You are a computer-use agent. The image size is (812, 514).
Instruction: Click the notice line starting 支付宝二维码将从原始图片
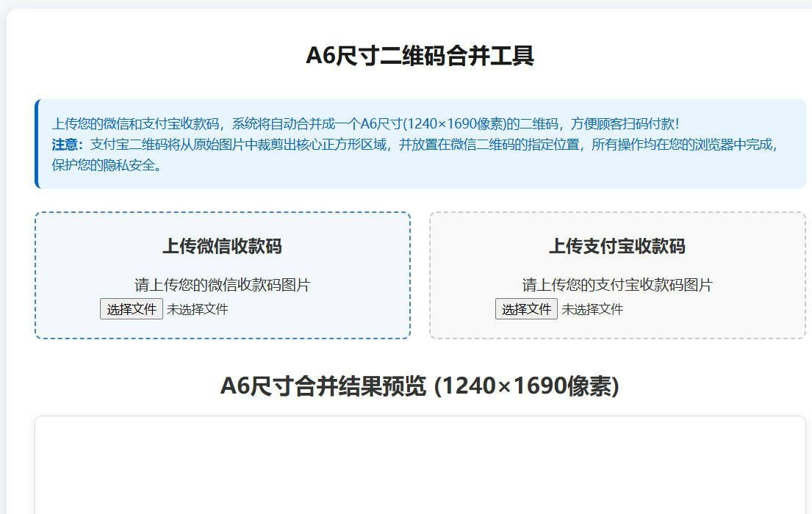click(434, 145)
